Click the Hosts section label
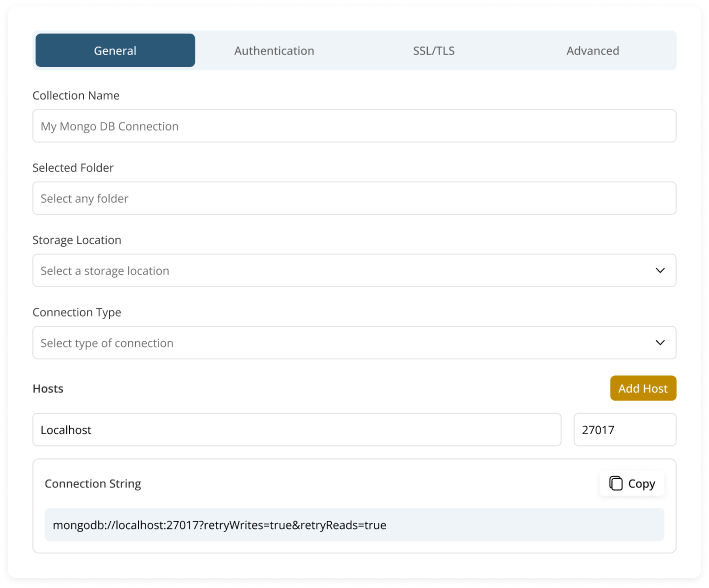The image size is (709, 588). [48, 388]
